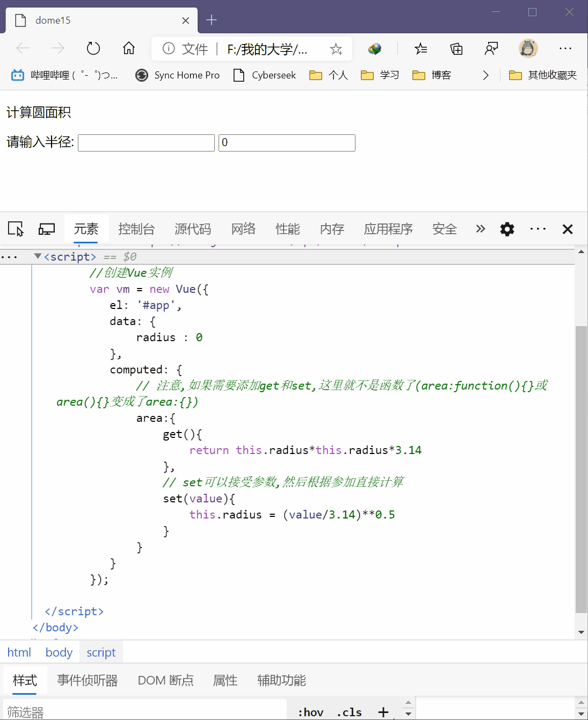
Task: Collapse the script element triangle
Action: 38,256
